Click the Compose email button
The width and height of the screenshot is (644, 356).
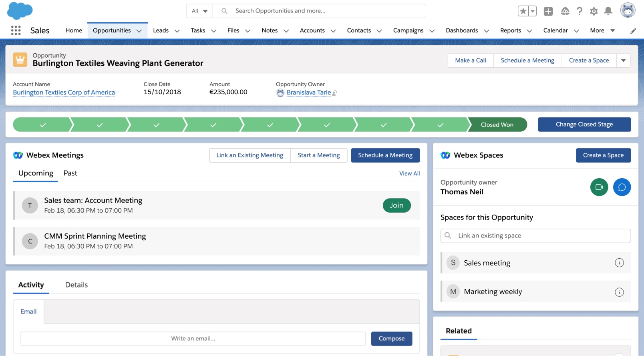(x=392, y=339)
